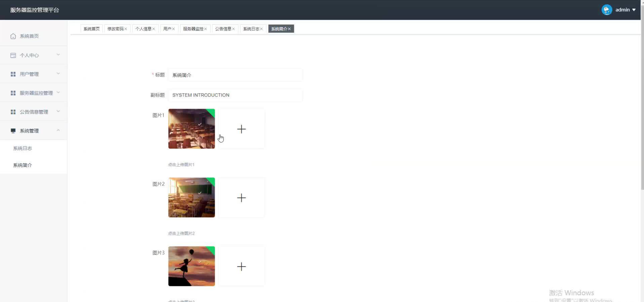Expand the 服务器监控管理 menu chevron
Viewport: 644px width, 302px height.
coord(58,92)
